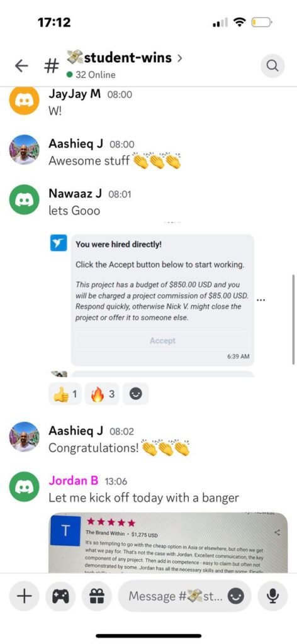Toggle the fire reaction

[102, 394]
